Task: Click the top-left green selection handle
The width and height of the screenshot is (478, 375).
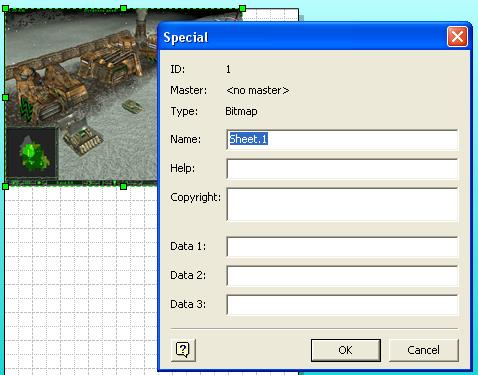Action: [x=5, y=9]
